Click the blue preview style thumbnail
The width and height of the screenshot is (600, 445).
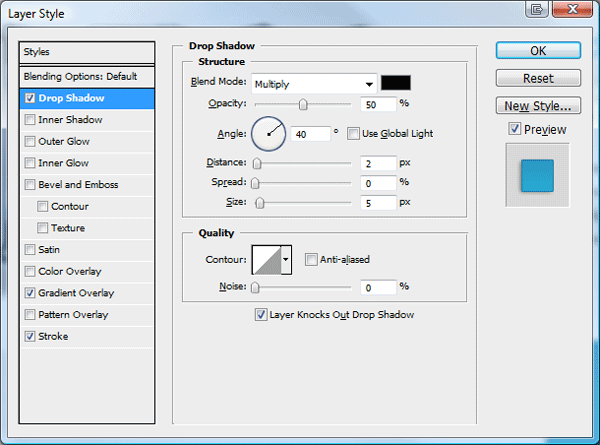click(537, 176)
